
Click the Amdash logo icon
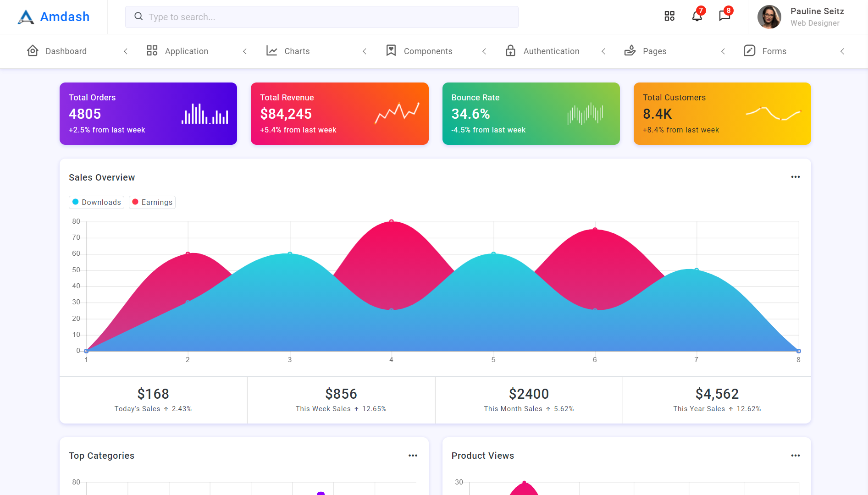(26, 17)
